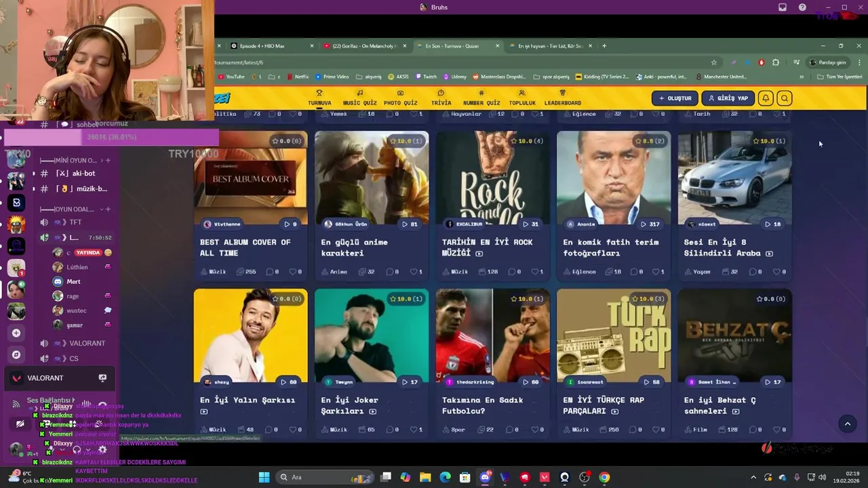The height and width of the screenshot is (488, 868).
Task: Click the taskbar Ara search box
Action: point(323,477)
